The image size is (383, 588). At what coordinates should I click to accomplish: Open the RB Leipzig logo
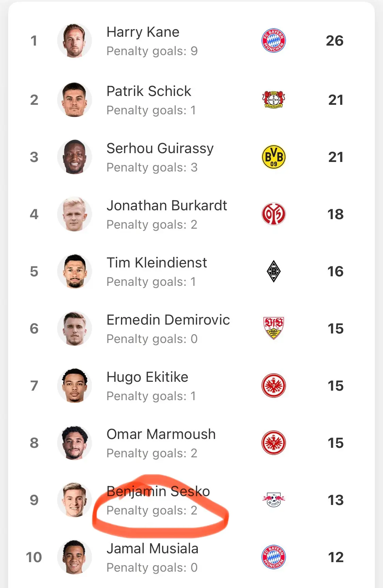click(x=273, y=500)
